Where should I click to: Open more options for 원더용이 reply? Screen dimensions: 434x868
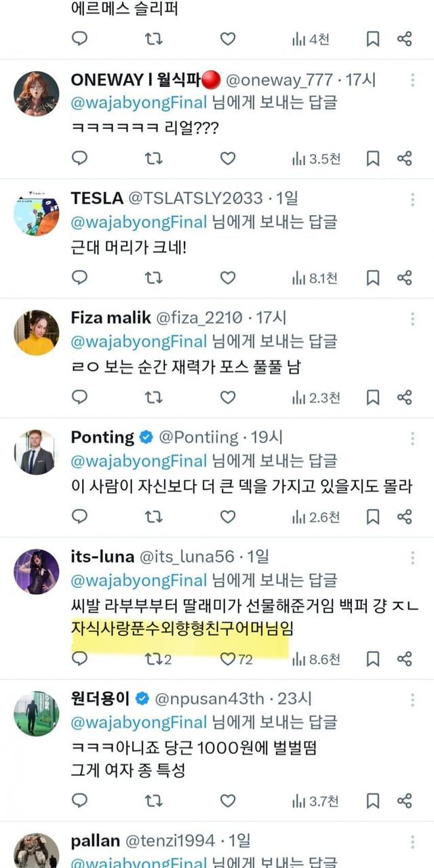tap(412, 699)
